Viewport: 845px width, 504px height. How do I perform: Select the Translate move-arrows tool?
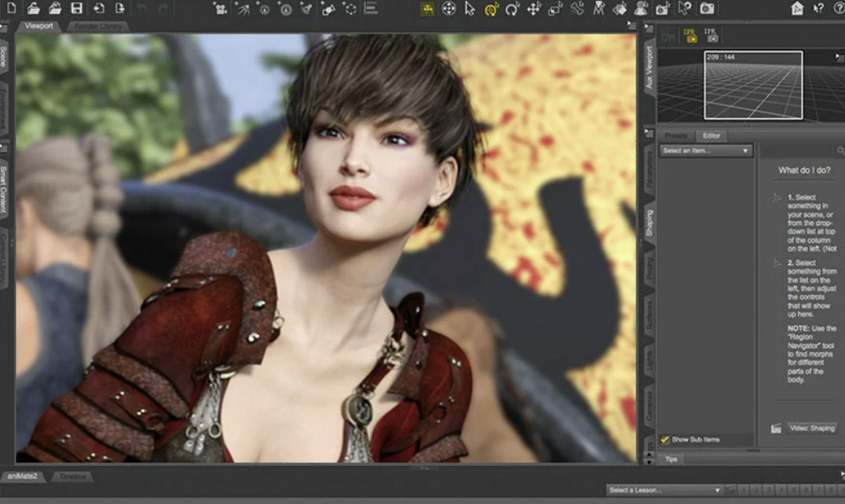point(534,9)
